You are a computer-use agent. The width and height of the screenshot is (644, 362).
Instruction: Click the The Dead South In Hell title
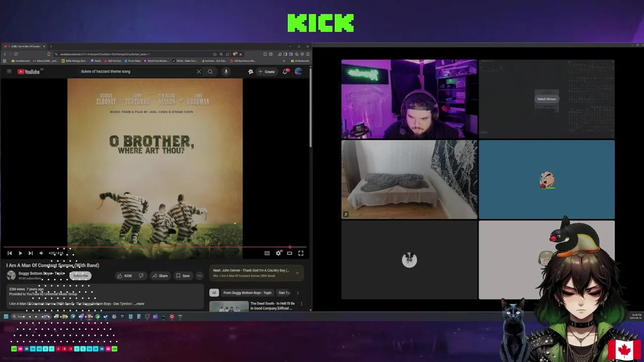pyautogui.click(x=272, y=306)
